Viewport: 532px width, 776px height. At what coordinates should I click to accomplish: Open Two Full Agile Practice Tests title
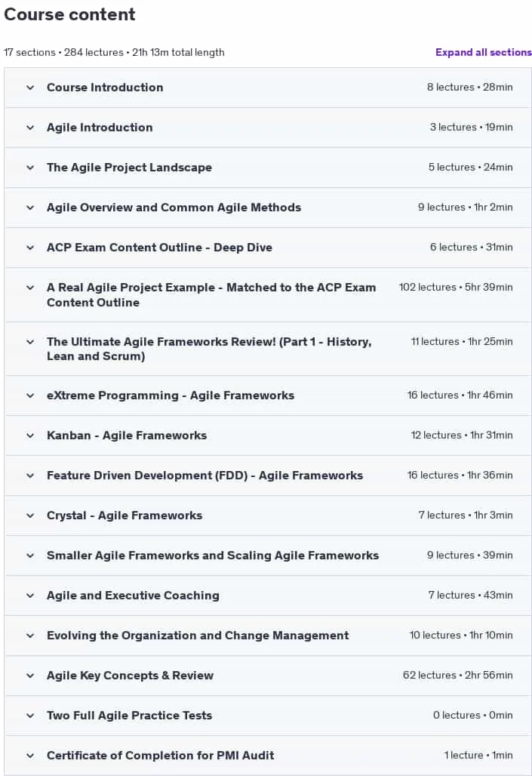129,716
